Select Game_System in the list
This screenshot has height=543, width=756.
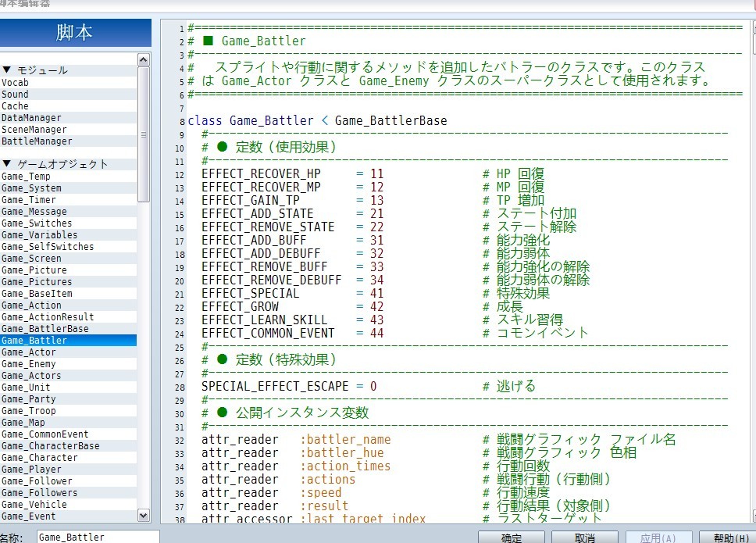[x=69, y=188]
